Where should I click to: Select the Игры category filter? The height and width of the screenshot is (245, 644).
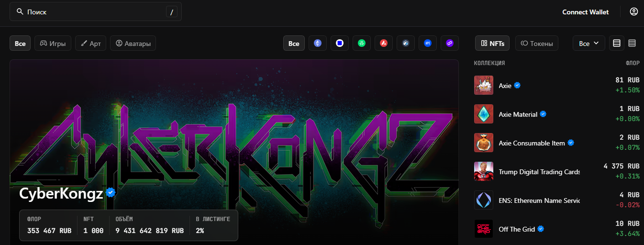click(53, 43)
